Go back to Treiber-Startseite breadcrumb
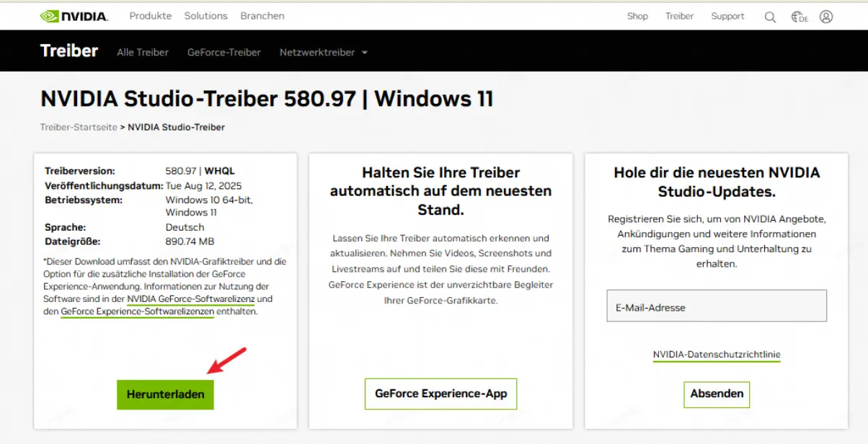868x444 pixels. click(x=79, y=127)
